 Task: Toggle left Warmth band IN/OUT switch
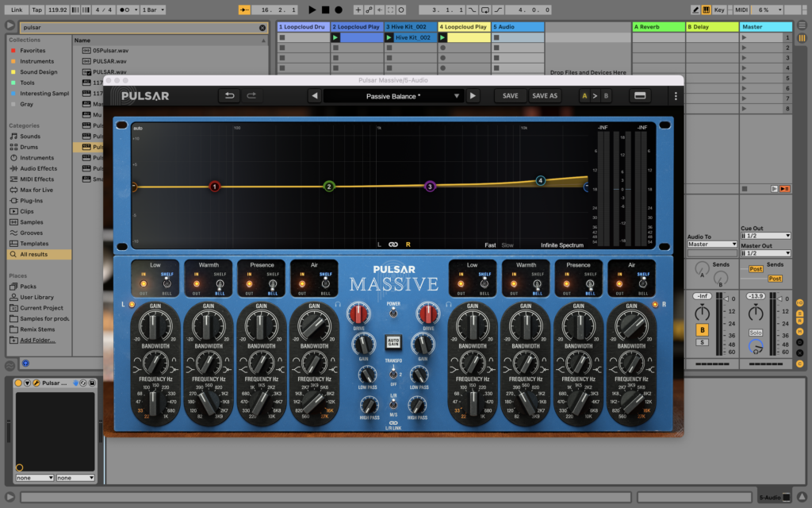(197, 283)
